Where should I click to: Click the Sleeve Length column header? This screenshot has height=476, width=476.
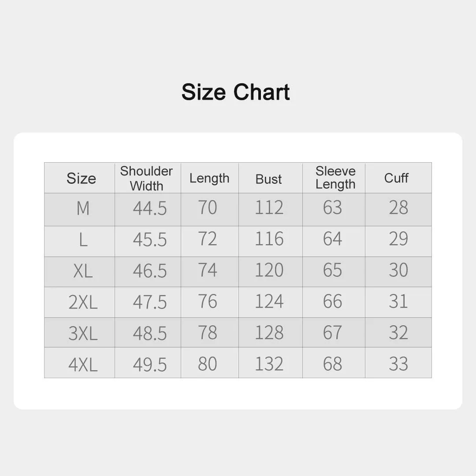click(335, 178)
